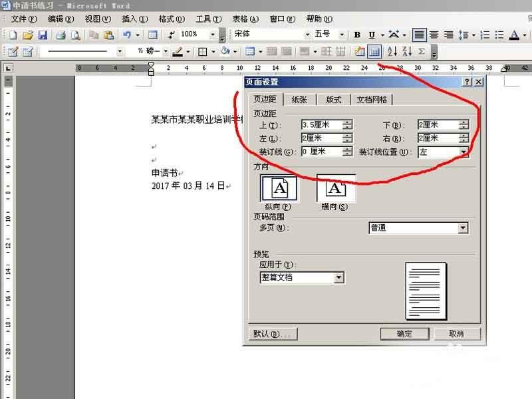
Task: Select 横向 (landscape) orientation
Action: 334,189
